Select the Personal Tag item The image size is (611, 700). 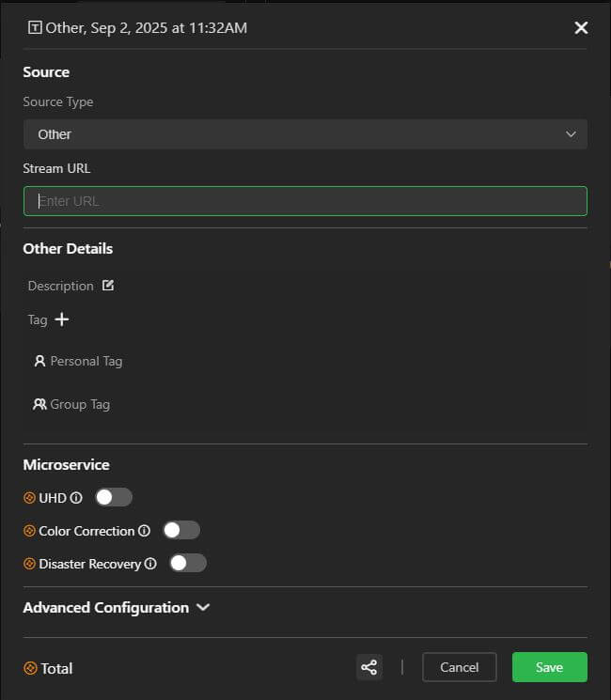coord(86,361)
